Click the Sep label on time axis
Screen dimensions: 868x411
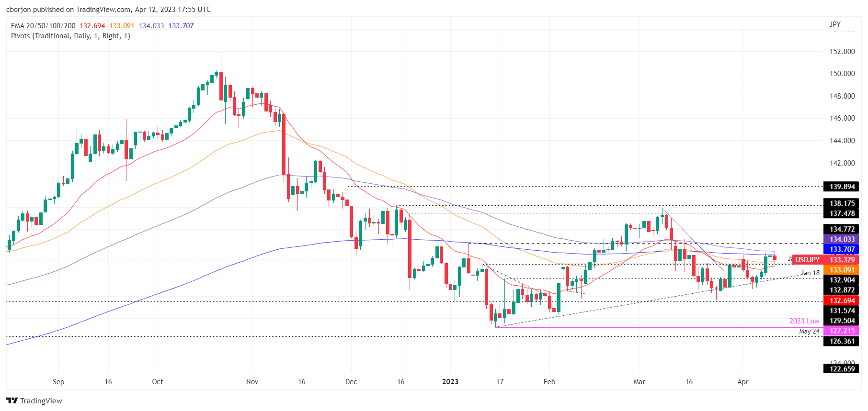58,382
